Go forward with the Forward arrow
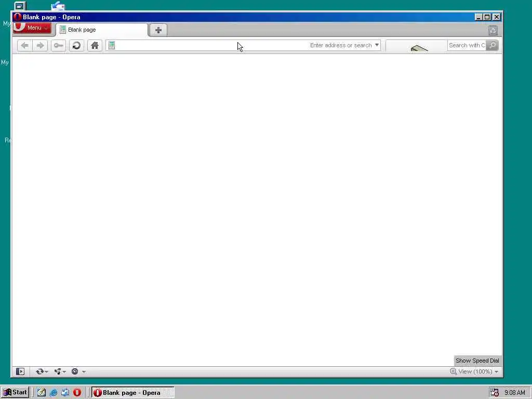The height and width of the screenshot is (399, 532). (40, 46)
